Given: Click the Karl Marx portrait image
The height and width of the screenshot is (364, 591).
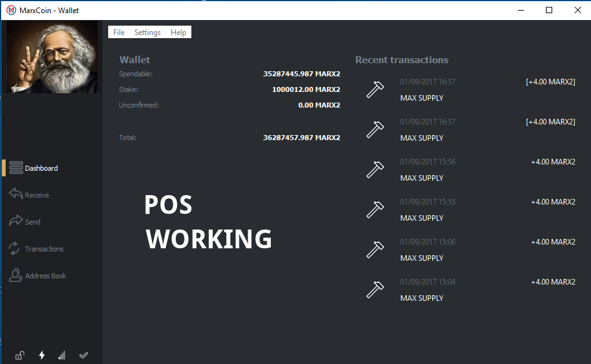Looking at the screenshot, I should (x=52, y=58).
